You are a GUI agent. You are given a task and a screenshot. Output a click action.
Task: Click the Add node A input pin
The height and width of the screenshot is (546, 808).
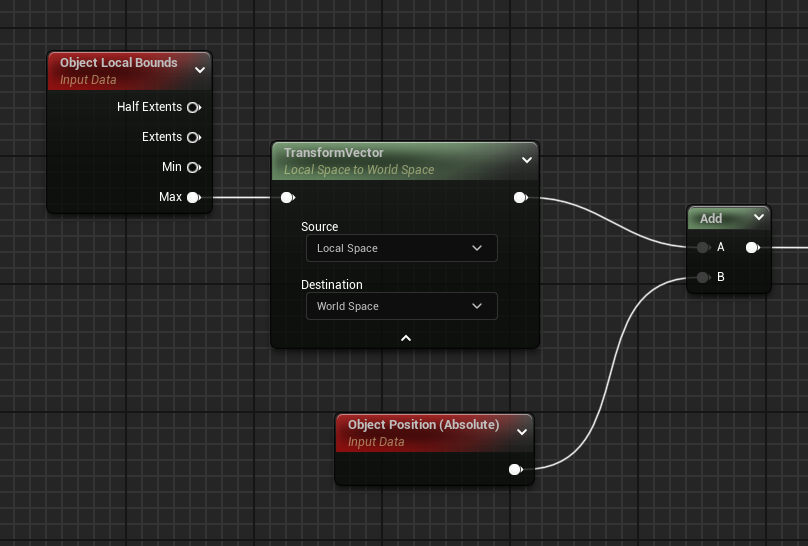703,247
